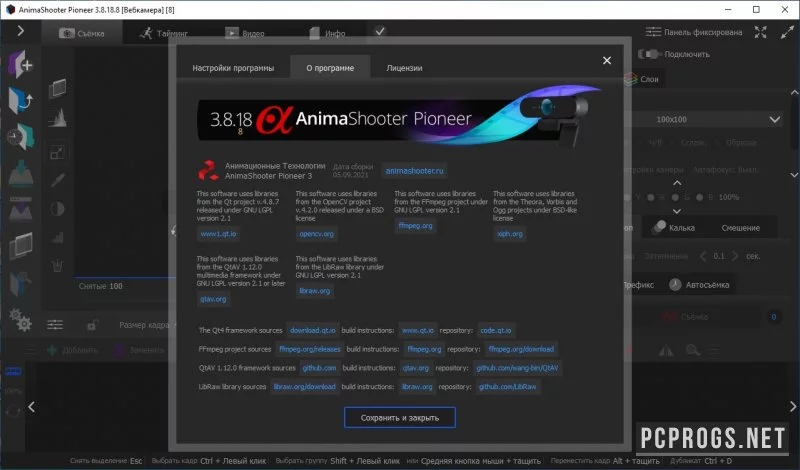Viewport: 800px width, 470px height.
Task: Click the stepped levels tool icon
Action: pos(58,237)
